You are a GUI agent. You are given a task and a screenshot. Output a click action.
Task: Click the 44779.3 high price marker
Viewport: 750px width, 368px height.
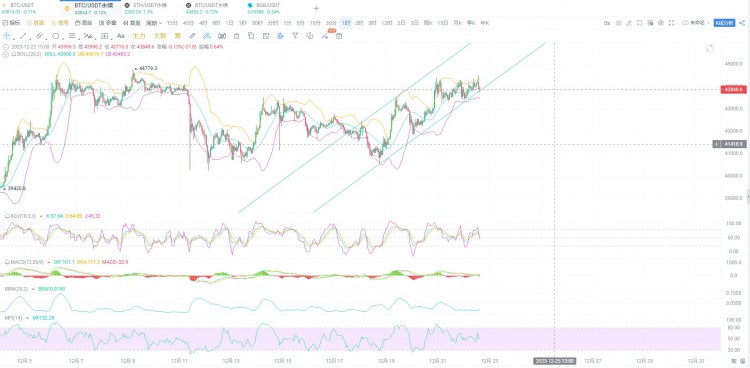pos(148,69)
